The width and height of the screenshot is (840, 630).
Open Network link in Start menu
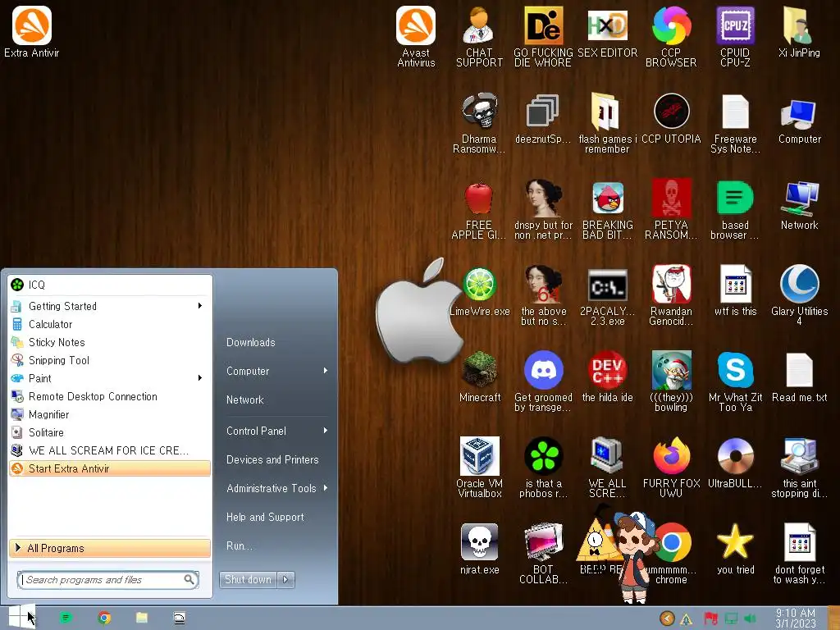[244, 399]
